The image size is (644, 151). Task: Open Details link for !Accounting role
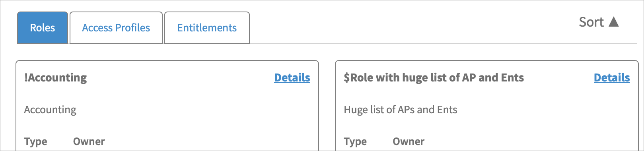[x=292, y=77]
